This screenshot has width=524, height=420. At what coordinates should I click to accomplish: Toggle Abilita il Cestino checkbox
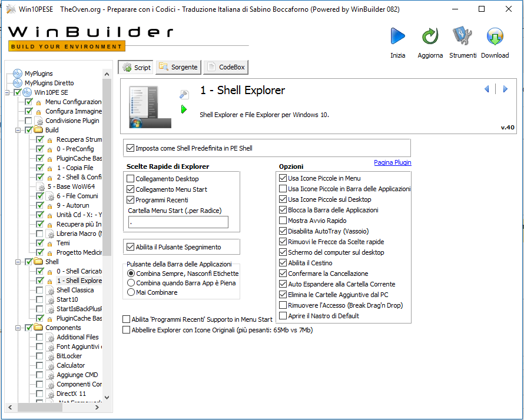click(283, 263)
